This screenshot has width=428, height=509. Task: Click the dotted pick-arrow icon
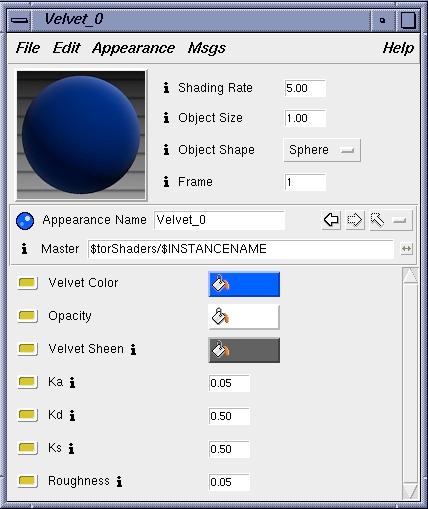[x=378, y=220]
